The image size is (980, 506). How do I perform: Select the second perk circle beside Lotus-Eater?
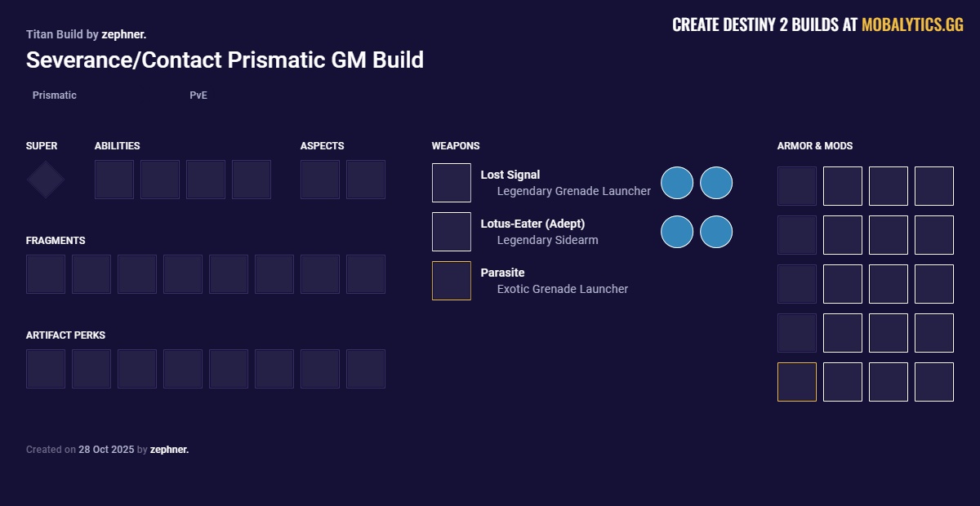[716, 231]
